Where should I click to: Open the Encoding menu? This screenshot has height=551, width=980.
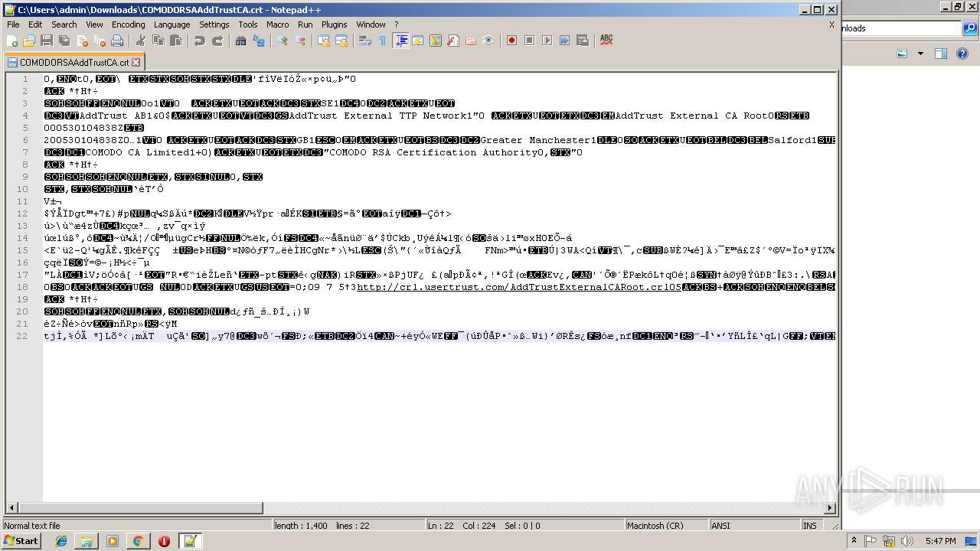(129, 24)
